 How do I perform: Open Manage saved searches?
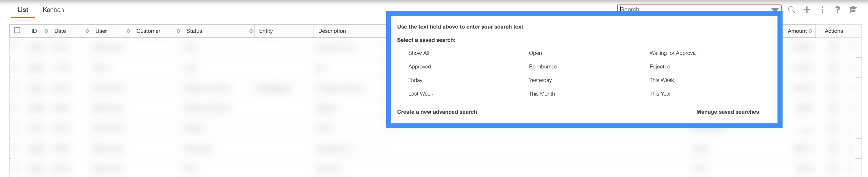click(x=727, y=112)
